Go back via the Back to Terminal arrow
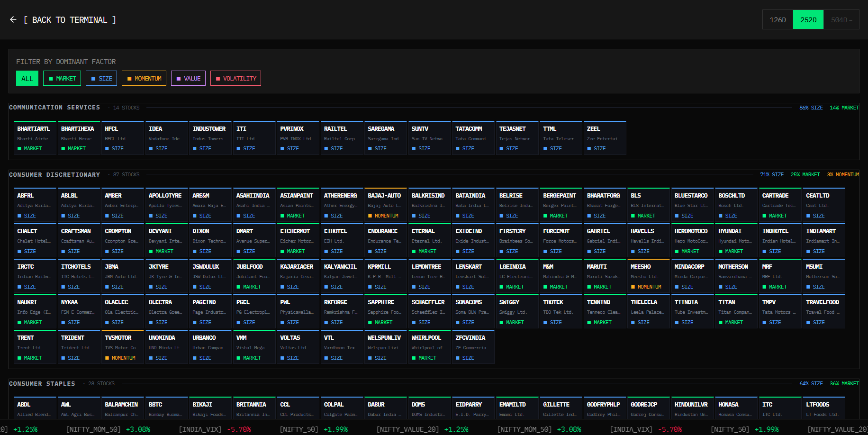Screen dimensions: 868x435 click(13, 19)
